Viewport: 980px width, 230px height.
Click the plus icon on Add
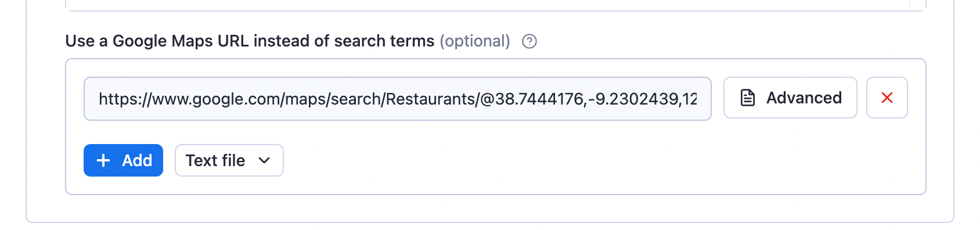pos(103,160)
